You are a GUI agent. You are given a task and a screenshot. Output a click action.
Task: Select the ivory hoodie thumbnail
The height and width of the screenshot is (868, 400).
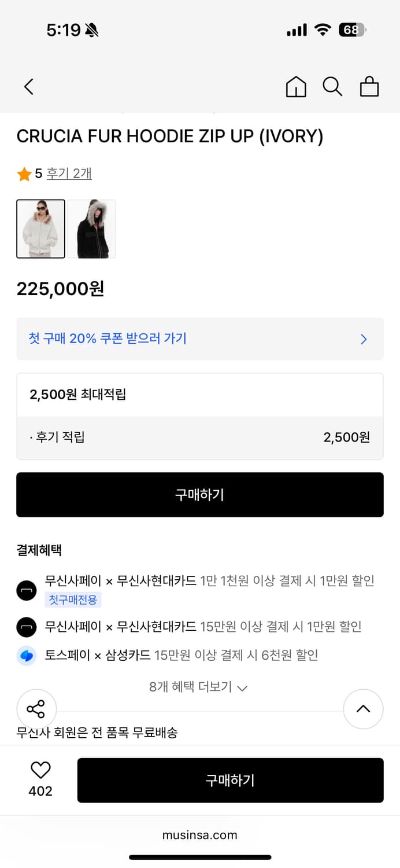point(40,229)
